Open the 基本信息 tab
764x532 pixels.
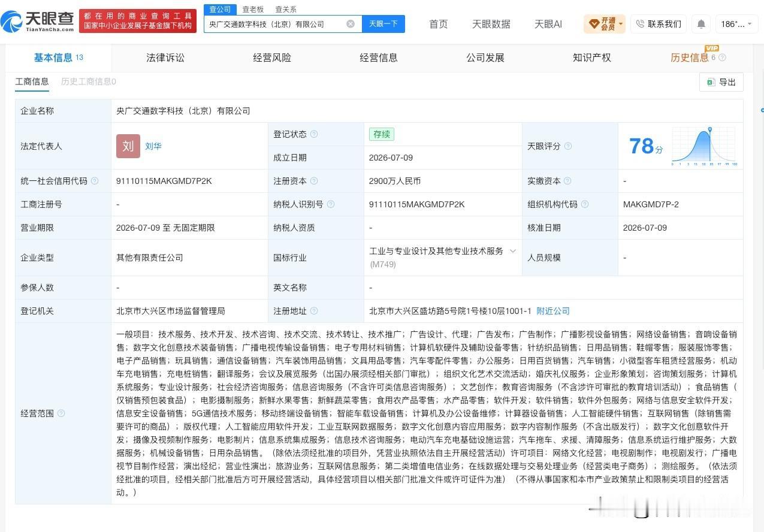(x=58, y=58)
